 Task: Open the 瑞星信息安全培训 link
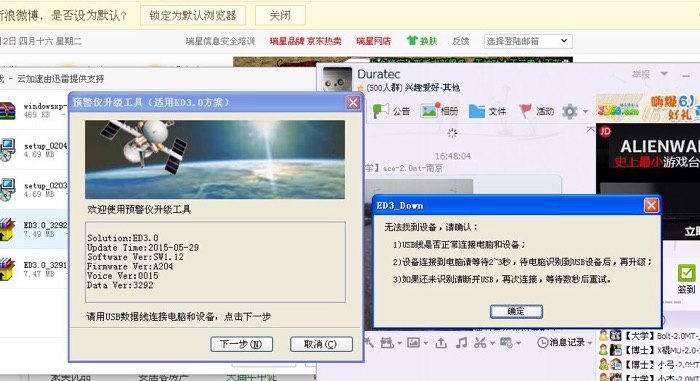[220, 41]
